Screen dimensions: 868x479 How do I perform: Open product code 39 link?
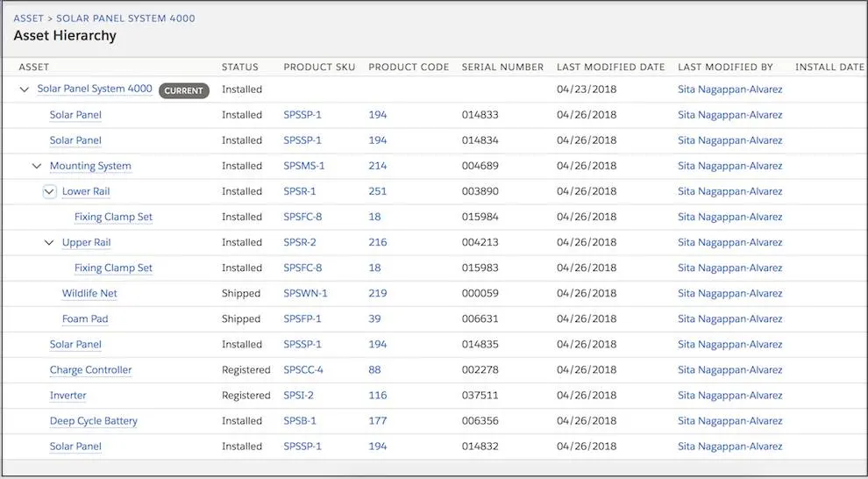pyautogui.click(x=374, y=318)
